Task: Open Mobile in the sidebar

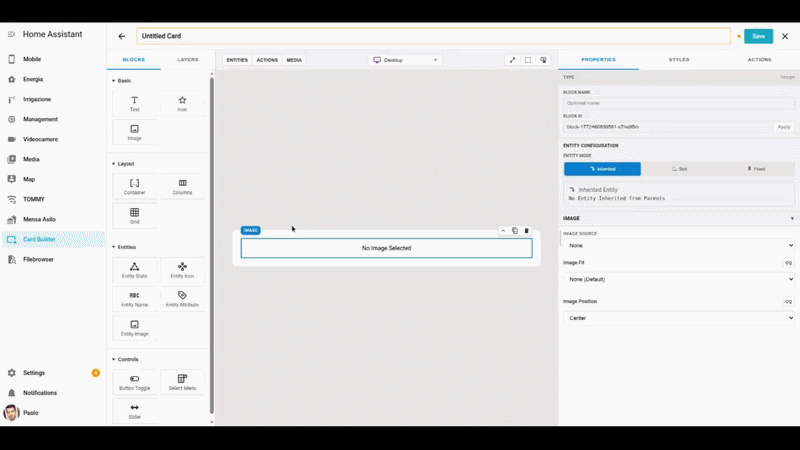Action: (53, 59)
